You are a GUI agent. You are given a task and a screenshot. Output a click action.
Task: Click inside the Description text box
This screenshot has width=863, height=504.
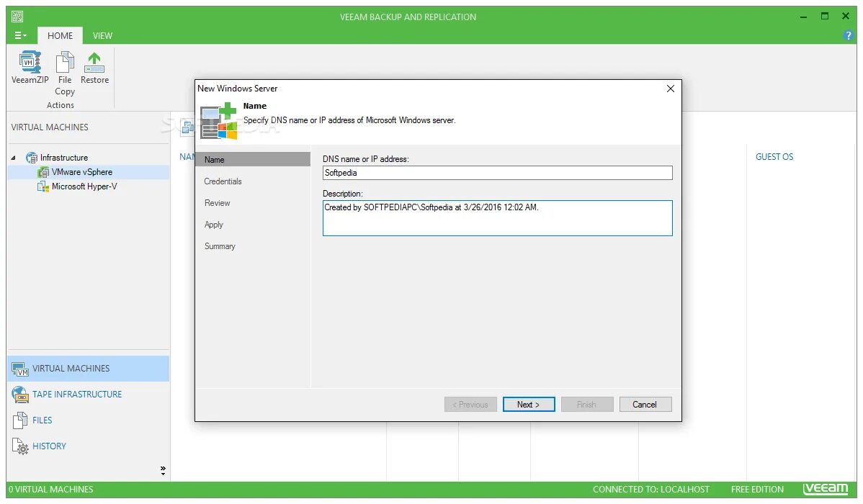498,218
